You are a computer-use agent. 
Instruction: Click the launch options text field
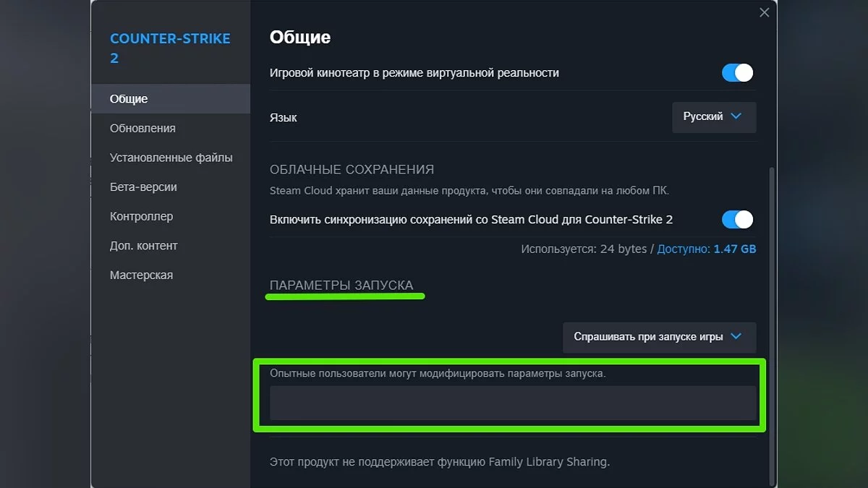[512, 403]
